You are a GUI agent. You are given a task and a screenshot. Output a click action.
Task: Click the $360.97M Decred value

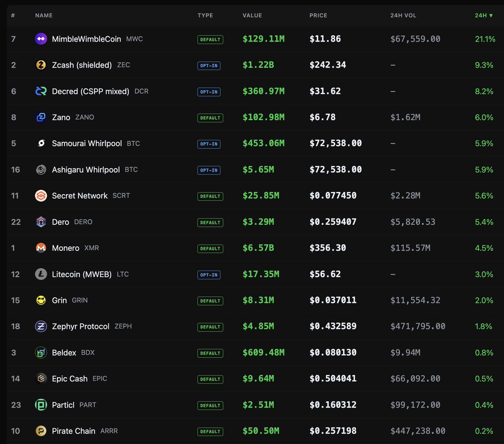click(x=263, y=91)
